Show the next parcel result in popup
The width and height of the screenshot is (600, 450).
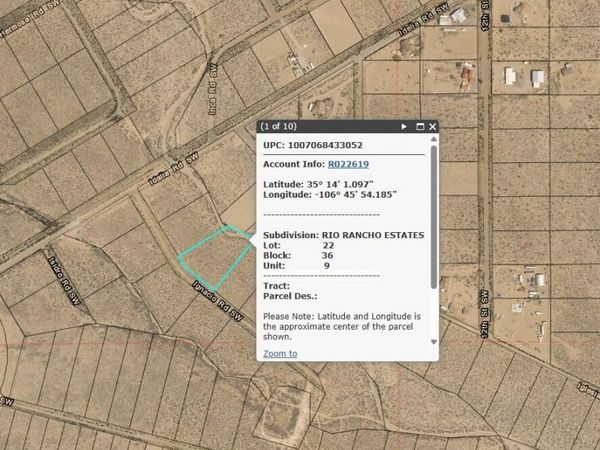[x=404, y=126]
